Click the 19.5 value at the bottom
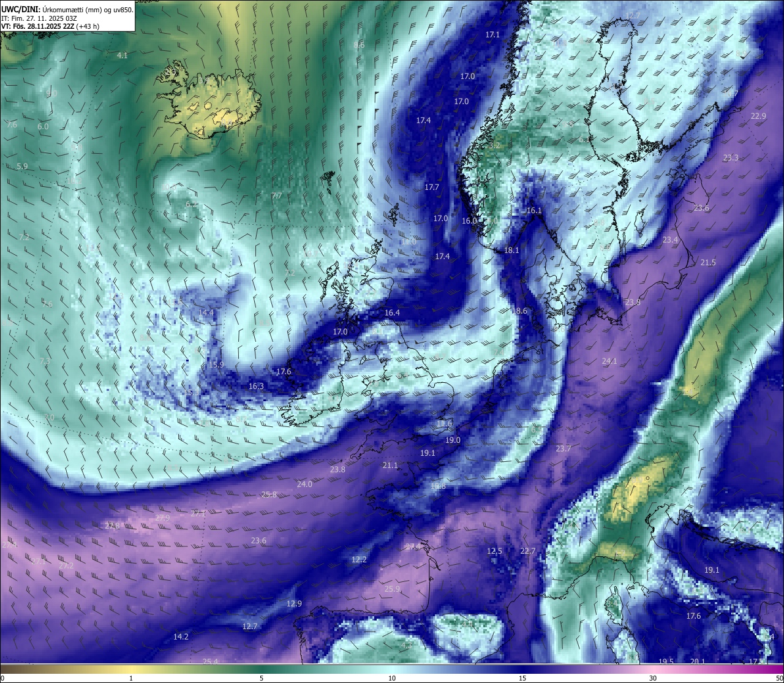Image resolution: width=784 pixels, height=683 pixels. (x=666, y=662)
